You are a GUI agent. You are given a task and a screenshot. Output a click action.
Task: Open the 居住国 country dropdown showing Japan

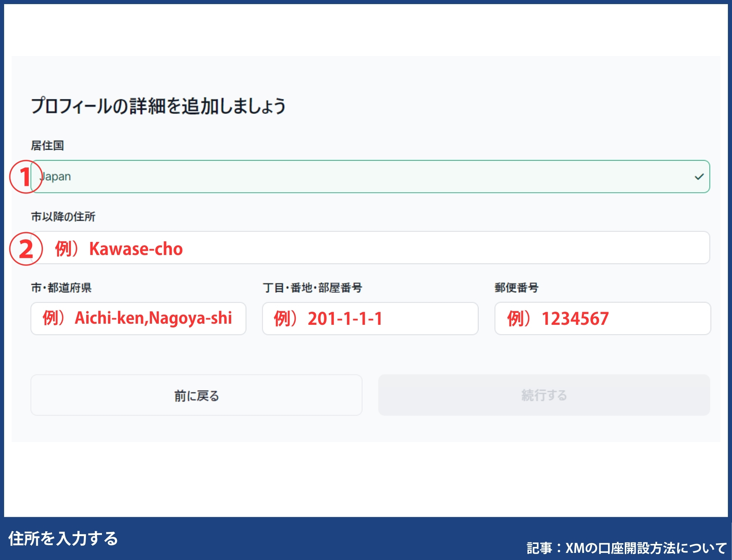pyautogui.click(x=370, y=177)
